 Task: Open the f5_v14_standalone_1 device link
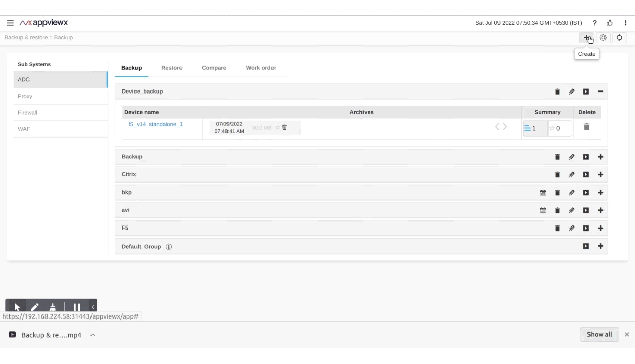click(x=156, y=124)
